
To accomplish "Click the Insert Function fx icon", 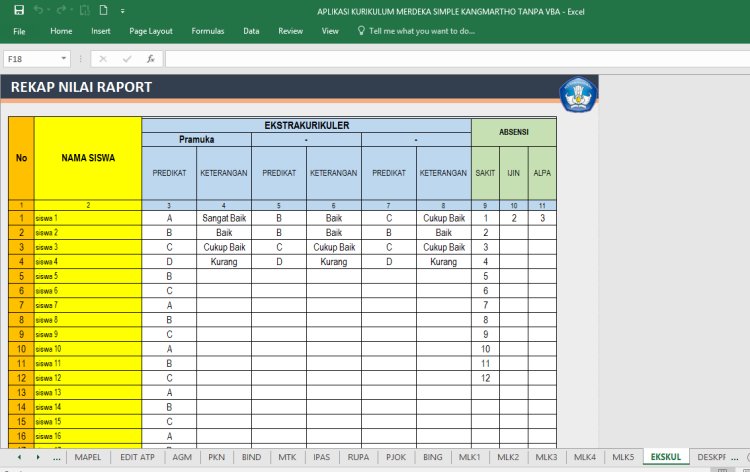I will coord(150,59).
